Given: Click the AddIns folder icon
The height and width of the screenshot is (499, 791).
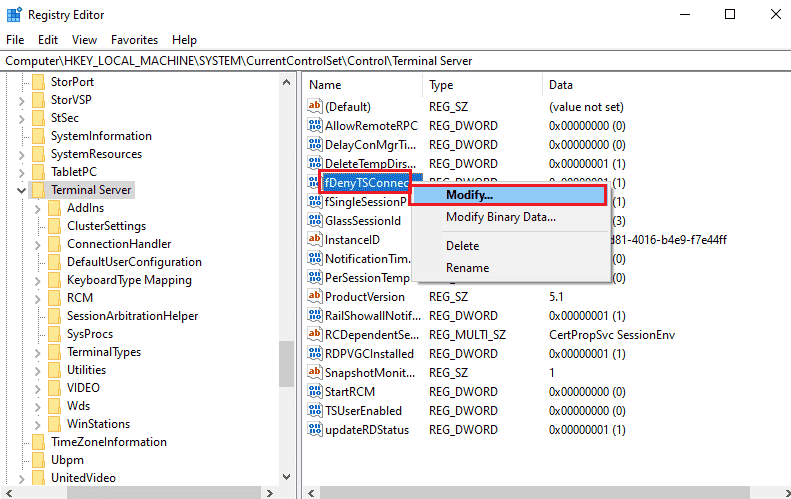Looking at the screenshot, I should coord(54,208).
